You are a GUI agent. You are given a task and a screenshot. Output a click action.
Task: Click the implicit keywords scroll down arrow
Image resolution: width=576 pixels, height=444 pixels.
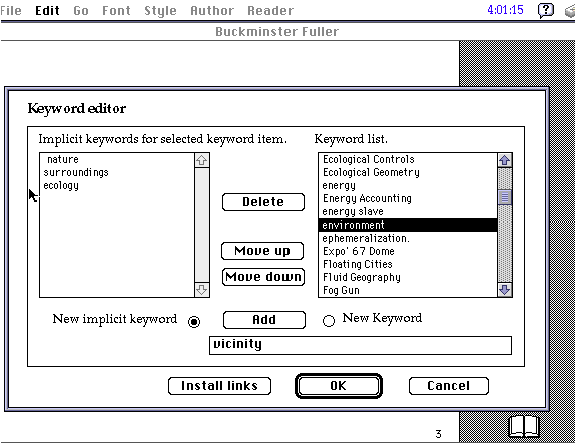coord(202,290)
